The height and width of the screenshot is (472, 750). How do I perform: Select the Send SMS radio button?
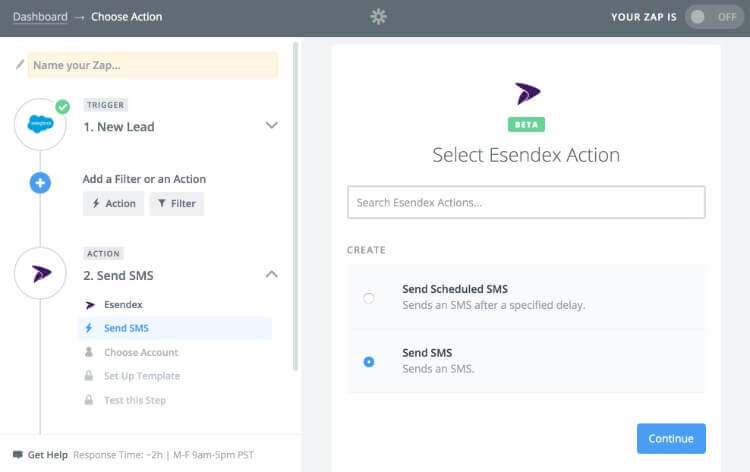pyautogui.click(x=368, y=362)
